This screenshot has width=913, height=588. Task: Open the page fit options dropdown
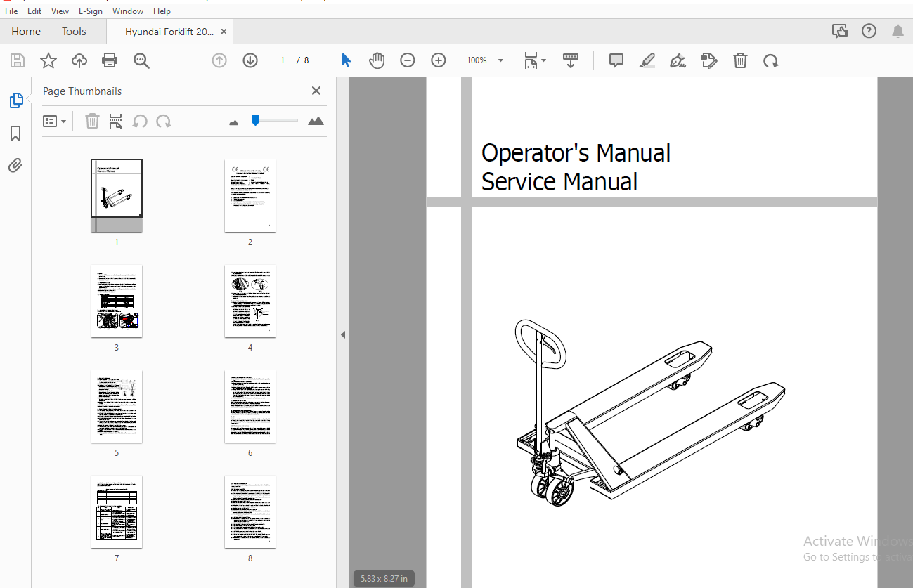tap(535, 60)
